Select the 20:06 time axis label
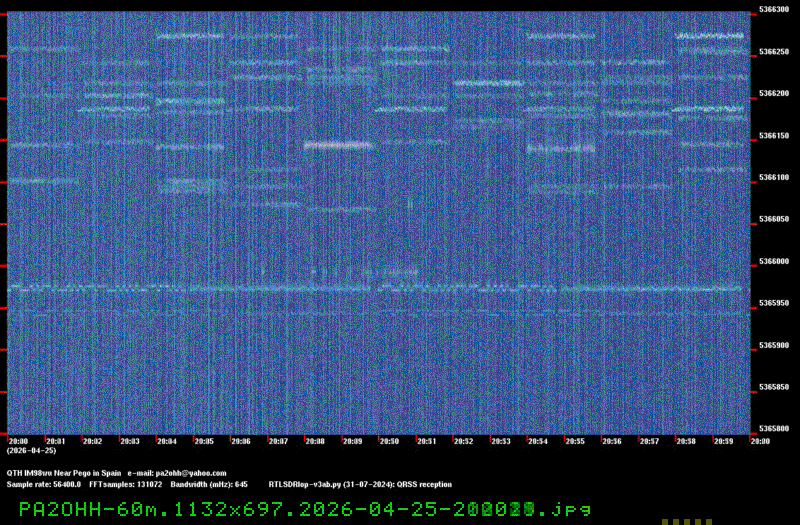This screenshot has height=525, width=800. (x=241, y=441)
